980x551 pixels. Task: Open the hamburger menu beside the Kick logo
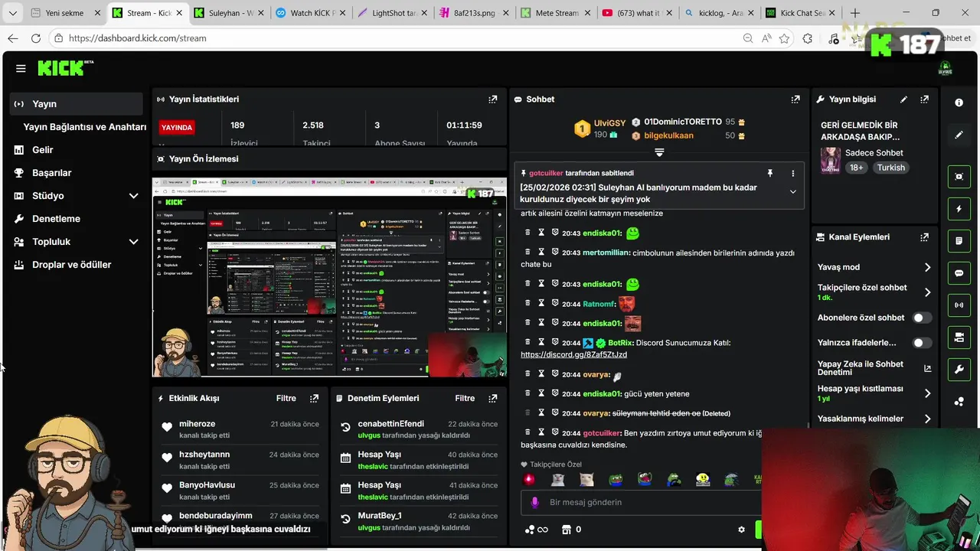(x=21, y=68)
